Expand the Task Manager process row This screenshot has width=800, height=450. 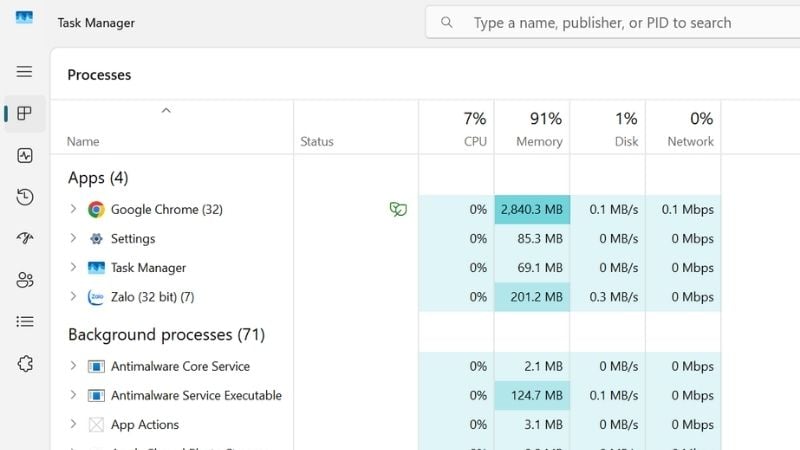pos(73,267)
